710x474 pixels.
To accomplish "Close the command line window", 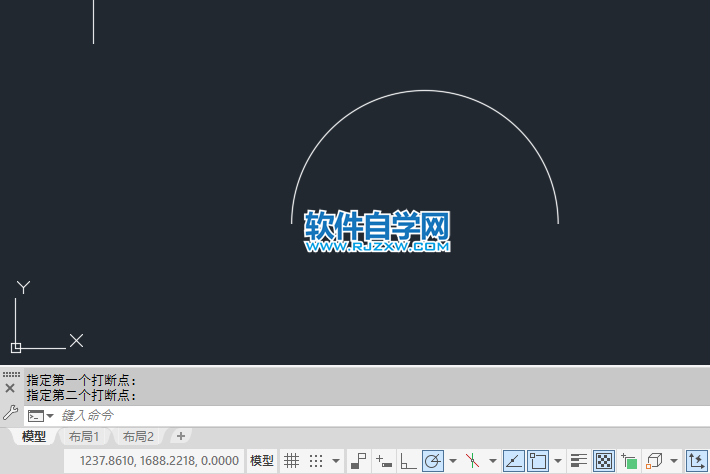I will [x=10, y=388].
